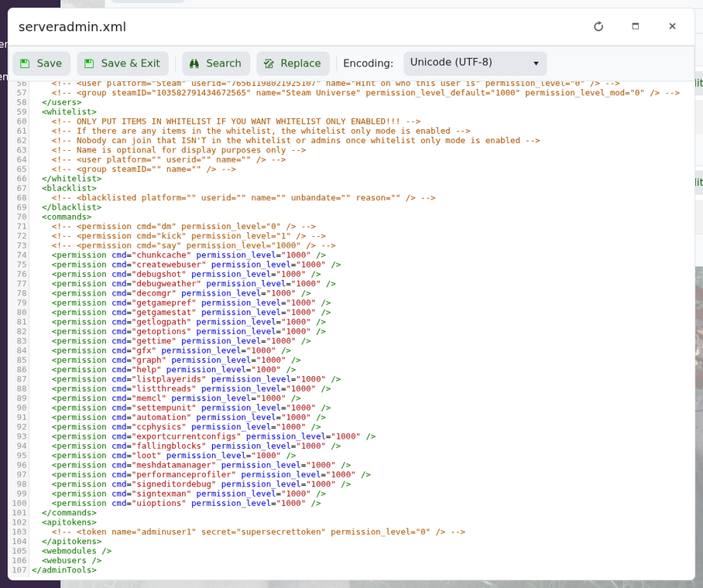
Task: Click the "gettime" permission line
Action: pos(181,341)
